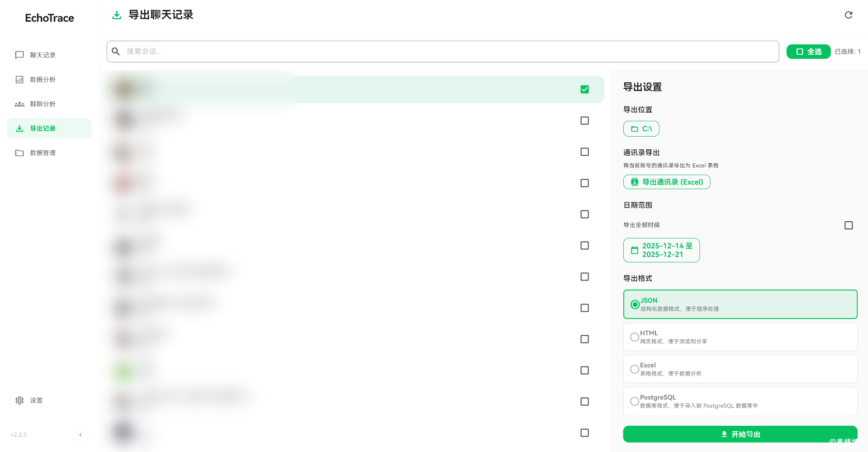The image size is (868, 452).
Task: Click the group chat analysis people icon
Action: point(19,104)
